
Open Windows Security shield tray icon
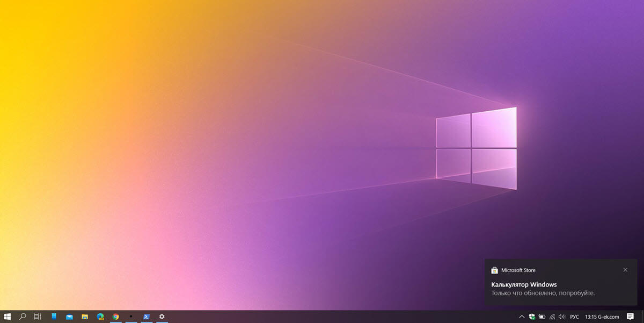point(532,317)
